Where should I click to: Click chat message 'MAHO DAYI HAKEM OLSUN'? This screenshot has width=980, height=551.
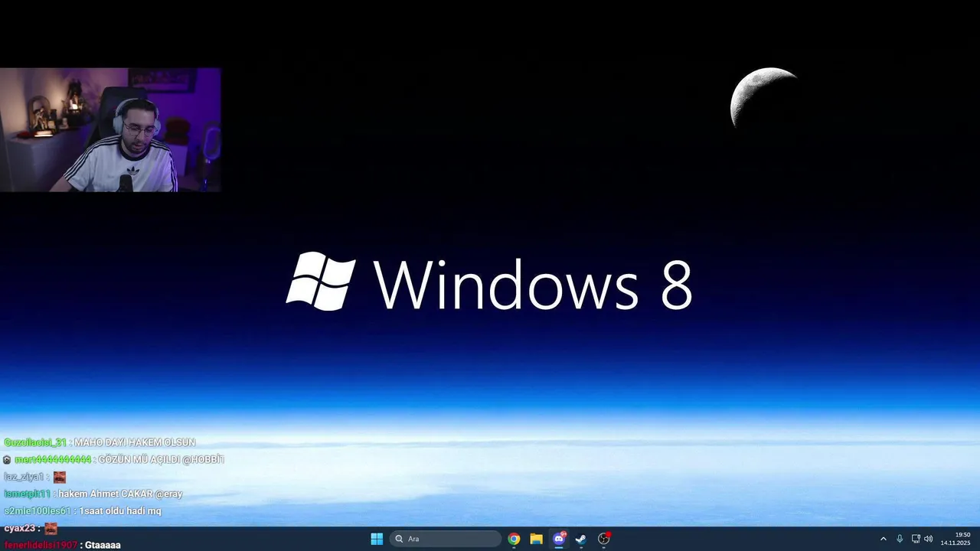coord(135,442)
